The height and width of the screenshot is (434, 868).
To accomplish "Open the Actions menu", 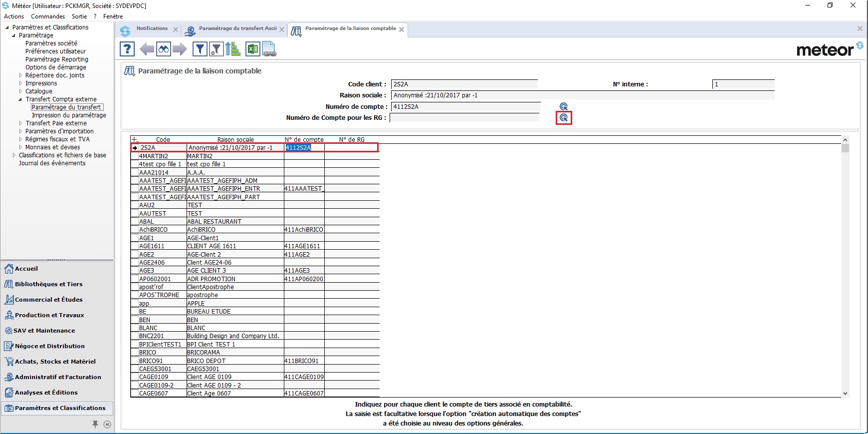I will coord(14,16).
